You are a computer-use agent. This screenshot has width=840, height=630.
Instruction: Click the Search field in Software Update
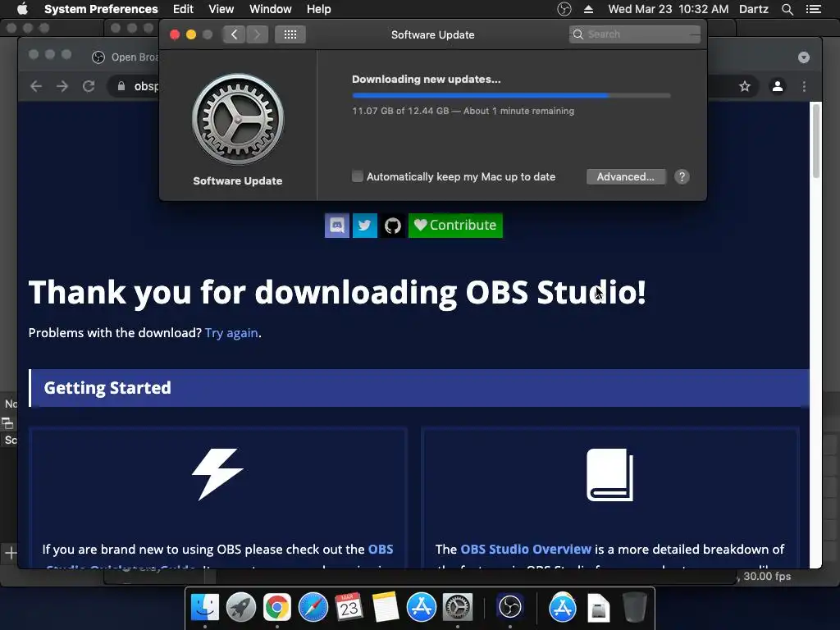[x=635, y=34]
